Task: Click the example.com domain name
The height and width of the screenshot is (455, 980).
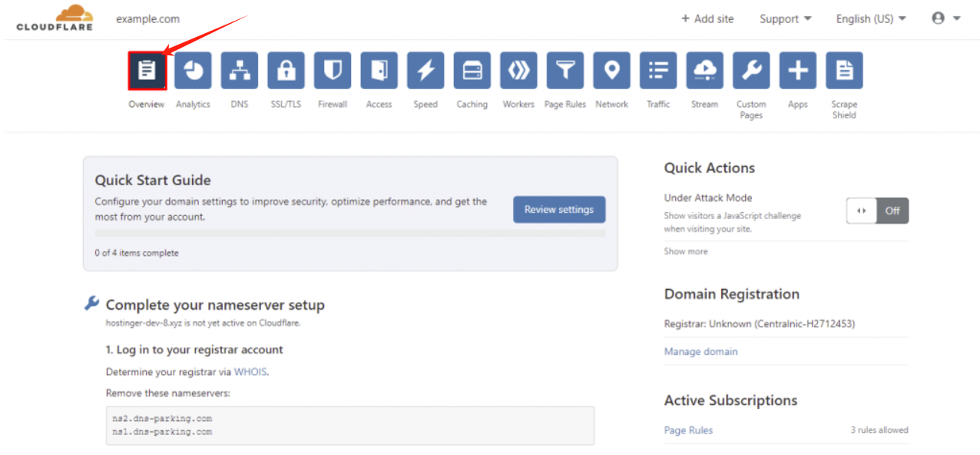Action: 148,18
